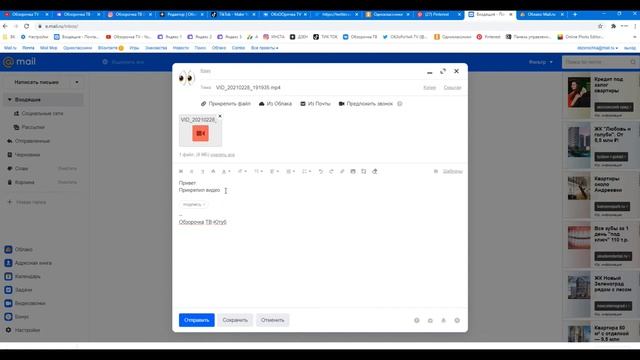Image resolution: width=640 pixels, height=360 pixels.
Task: Insert an inline image into message
Action: coord(353,171)
